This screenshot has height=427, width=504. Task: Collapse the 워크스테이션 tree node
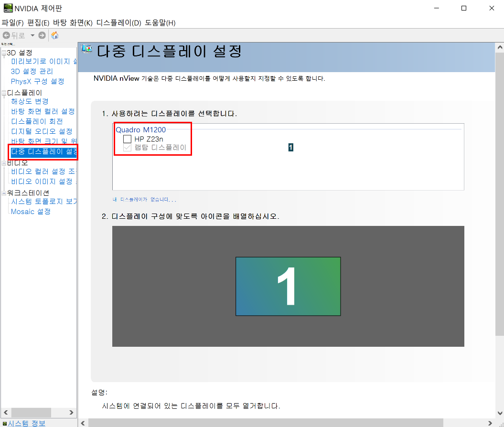pos(4,193)
